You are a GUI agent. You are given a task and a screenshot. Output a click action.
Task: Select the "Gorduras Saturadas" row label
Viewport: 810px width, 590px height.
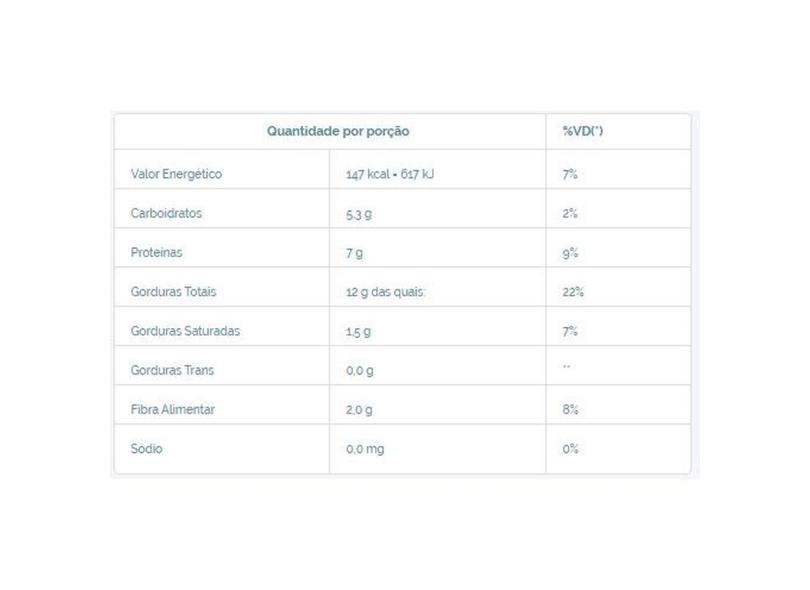tap(185, 331)
